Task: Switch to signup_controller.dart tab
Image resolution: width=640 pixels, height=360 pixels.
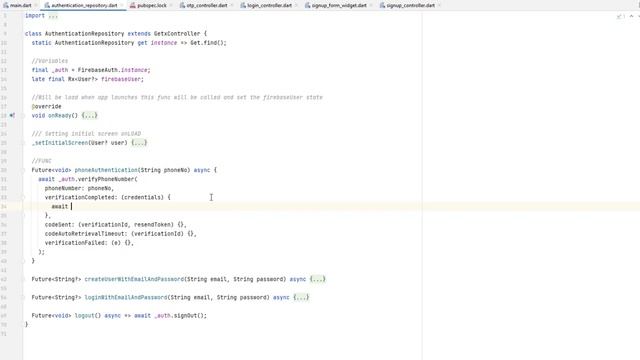Action: click(411, 5)
